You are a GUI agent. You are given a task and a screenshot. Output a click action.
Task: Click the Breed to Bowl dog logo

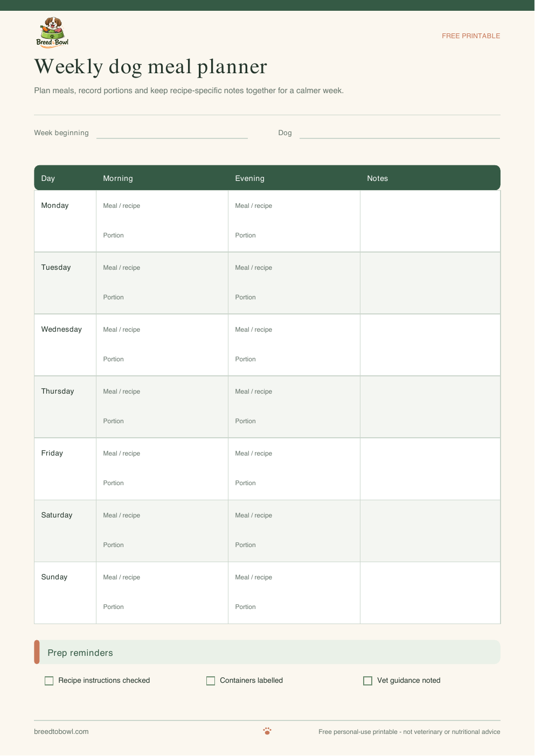click(x=52, y=32)
